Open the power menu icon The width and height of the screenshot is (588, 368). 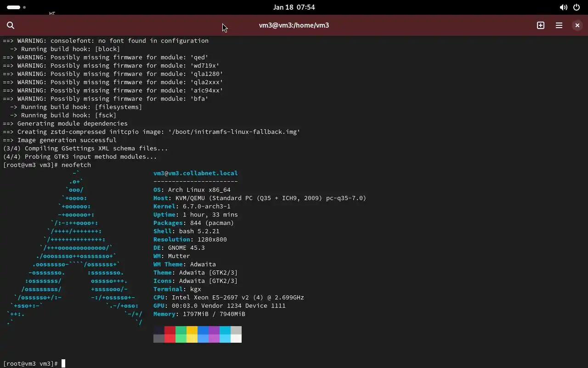pos(577,7)
